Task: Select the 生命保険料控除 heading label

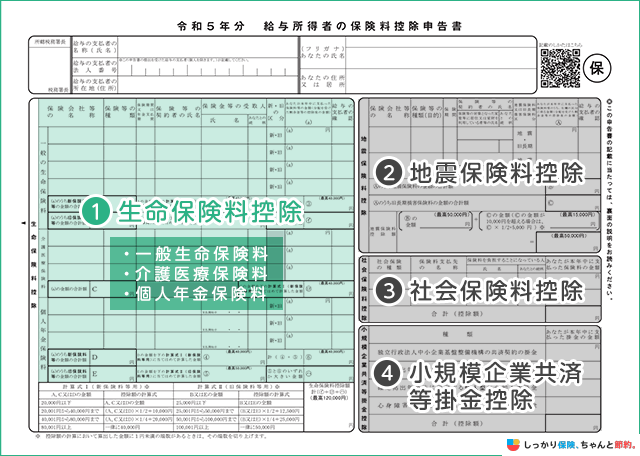Action: pos(210,211)
